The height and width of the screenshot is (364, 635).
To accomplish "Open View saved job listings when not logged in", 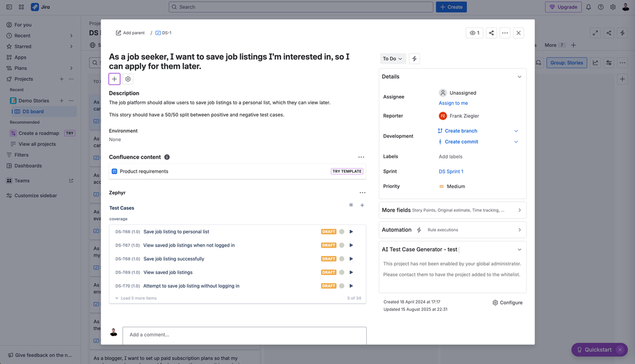I will click(189, 245).
